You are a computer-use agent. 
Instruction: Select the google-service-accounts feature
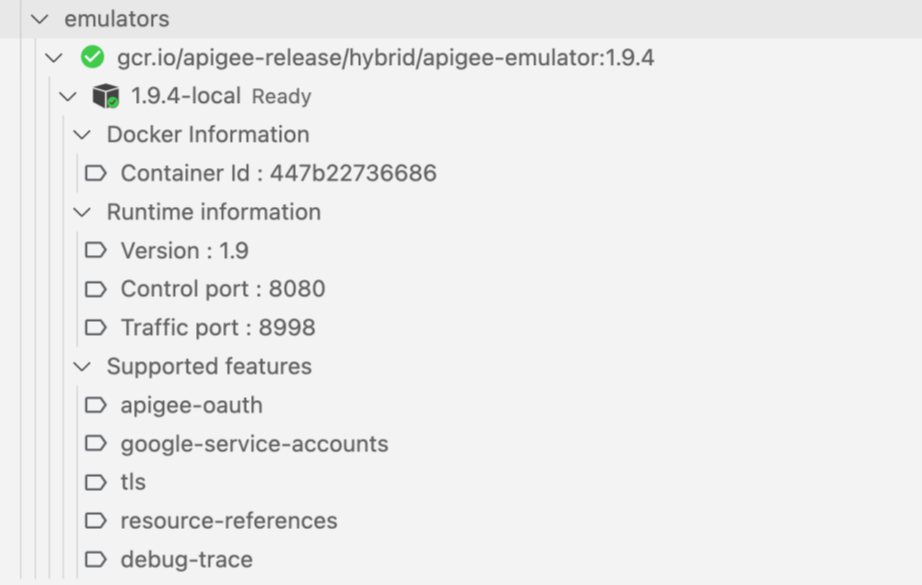[x=254, y=444]
